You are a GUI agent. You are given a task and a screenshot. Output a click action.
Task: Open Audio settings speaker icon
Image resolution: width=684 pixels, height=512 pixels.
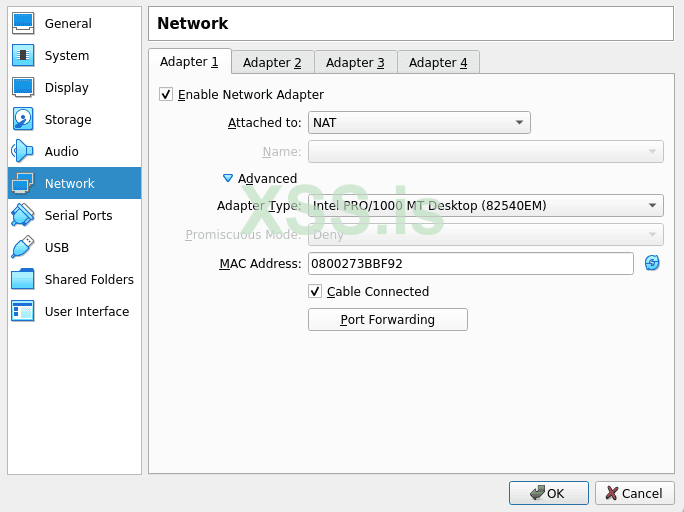click(x=23, y=151)
